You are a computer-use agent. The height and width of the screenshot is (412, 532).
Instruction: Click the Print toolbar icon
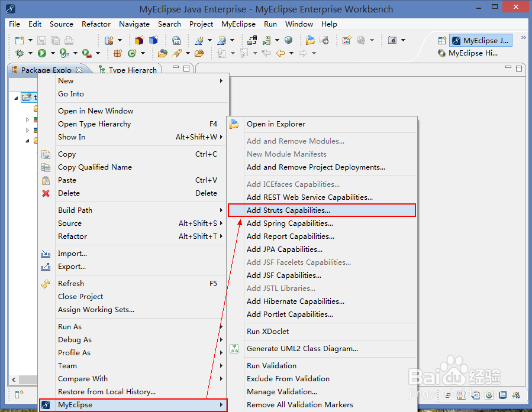click(69, 40)
